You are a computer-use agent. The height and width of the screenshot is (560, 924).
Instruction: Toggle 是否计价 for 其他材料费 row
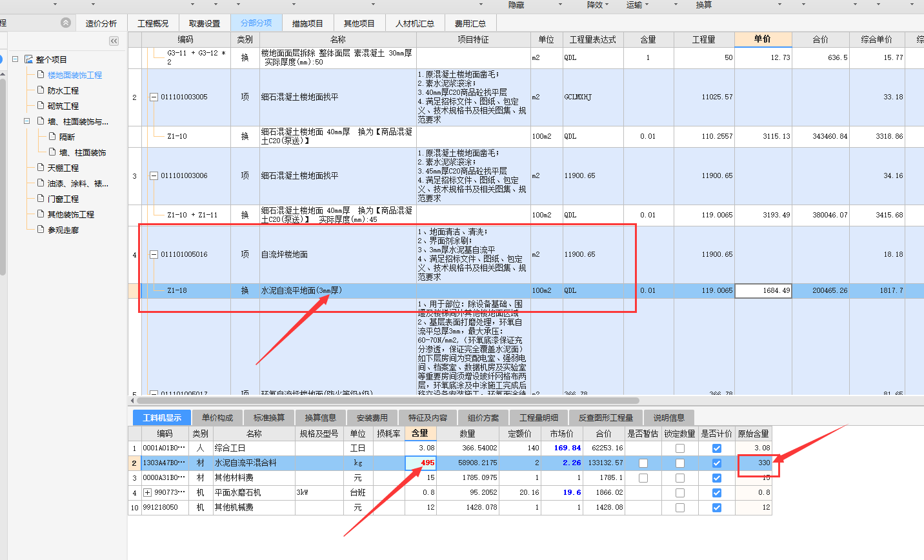pos(716,478)
